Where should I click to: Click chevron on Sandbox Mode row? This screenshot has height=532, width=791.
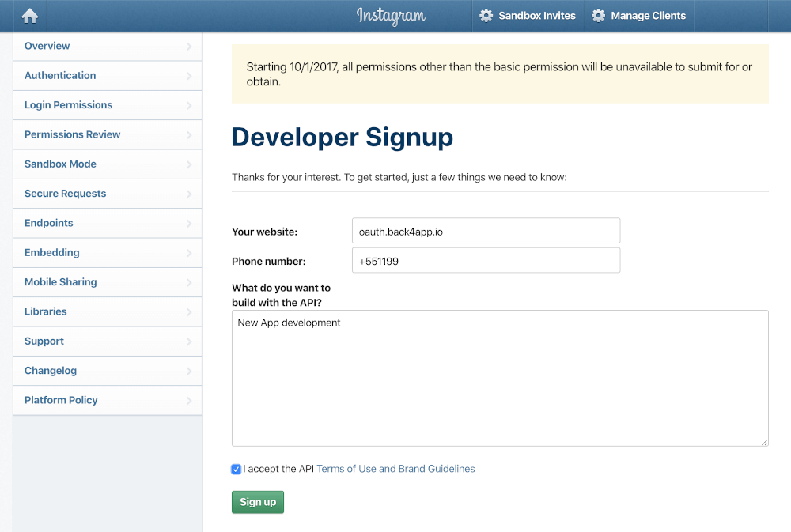click(189, 164)
